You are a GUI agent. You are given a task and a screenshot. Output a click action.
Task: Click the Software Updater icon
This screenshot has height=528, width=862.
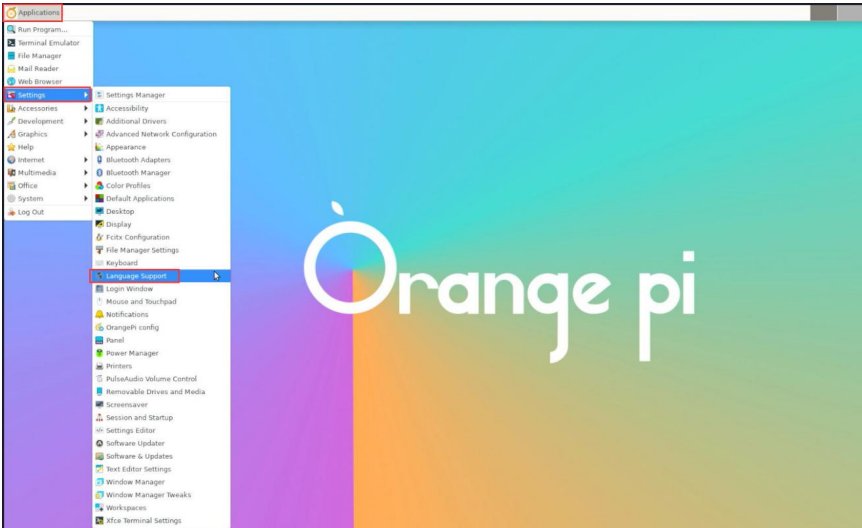click(100, 443)
